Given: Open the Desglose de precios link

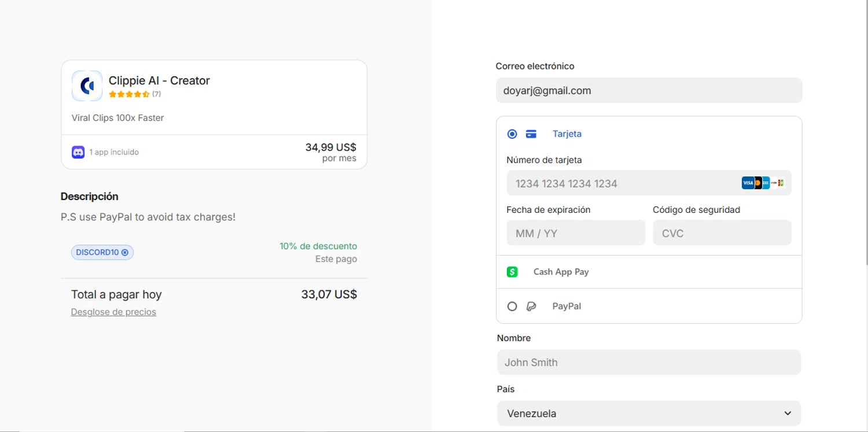Looking at the screenshot, I should (113, 312).
